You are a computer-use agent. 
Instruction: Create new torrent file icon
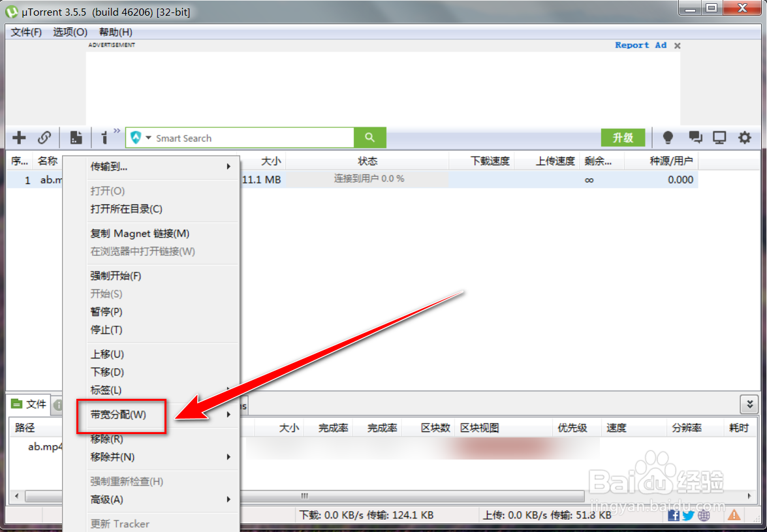point(76,138)
